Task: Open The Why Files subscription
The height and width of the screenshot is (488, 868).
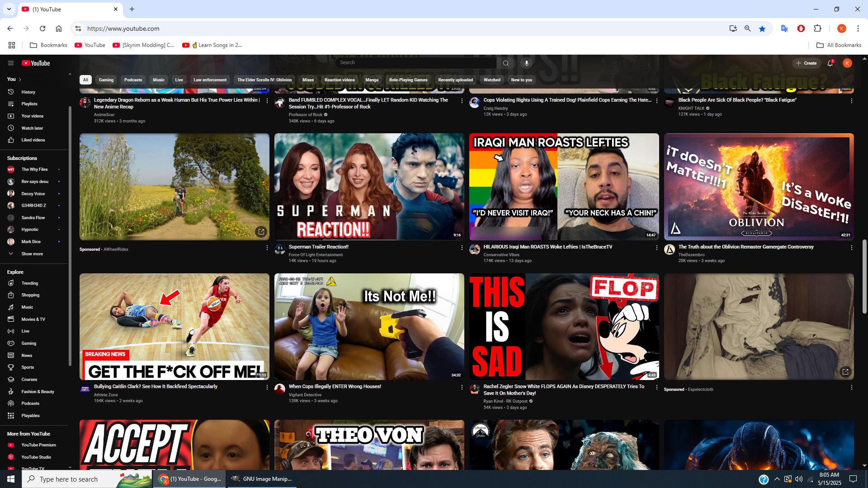Action: (34, 169)
